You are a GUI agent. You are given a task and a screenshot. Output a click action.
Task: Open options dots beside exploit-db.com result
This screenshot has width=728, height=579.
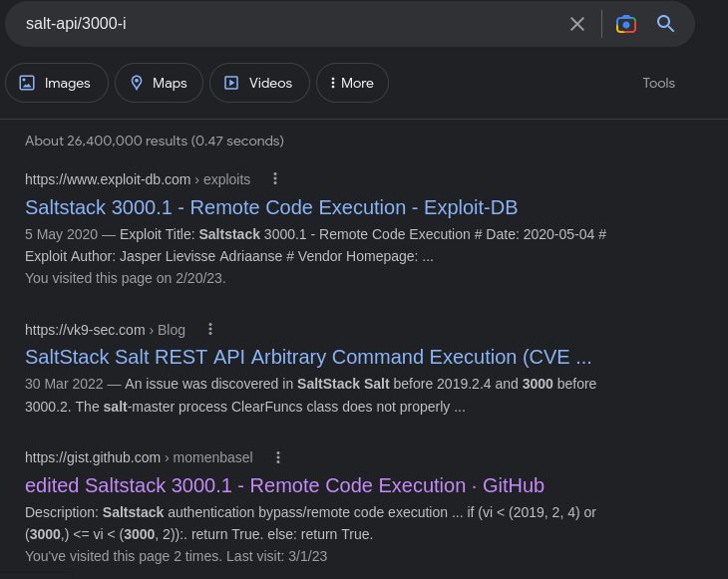pyautogui.click(x=275, y=178)
